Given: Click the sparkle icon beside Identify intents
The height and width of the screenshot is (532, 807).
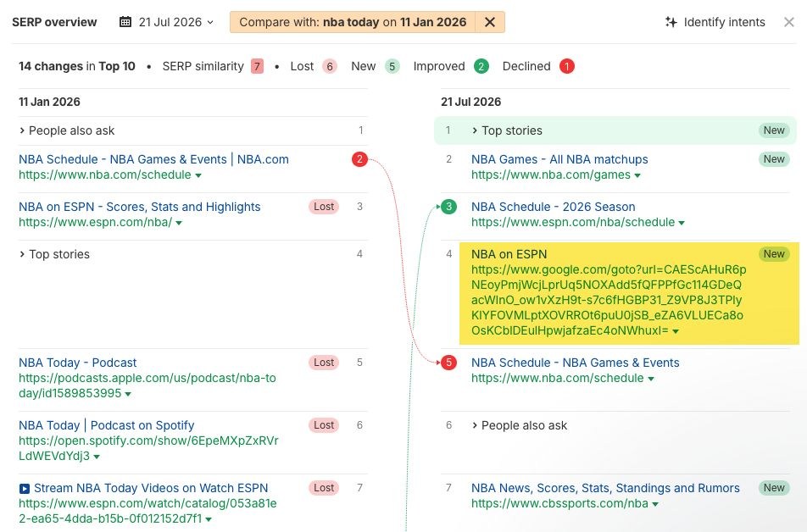Looking at the screenshot, I should tap(671, 22).
